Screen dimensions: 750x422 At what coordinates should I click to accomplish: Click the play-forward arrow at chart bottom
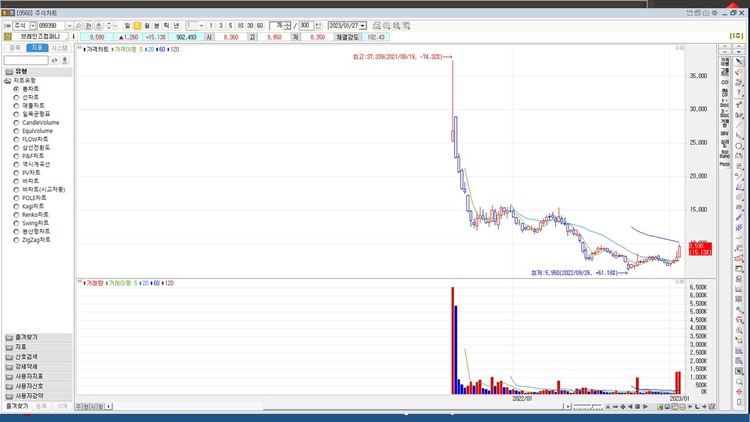645,407
